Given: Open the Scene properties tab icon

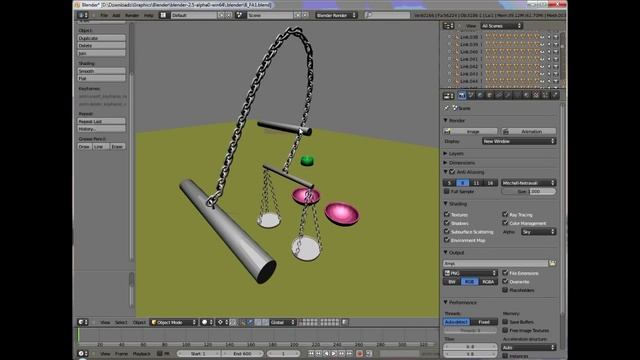Looking at the screenshot, I should coord(471,96).
